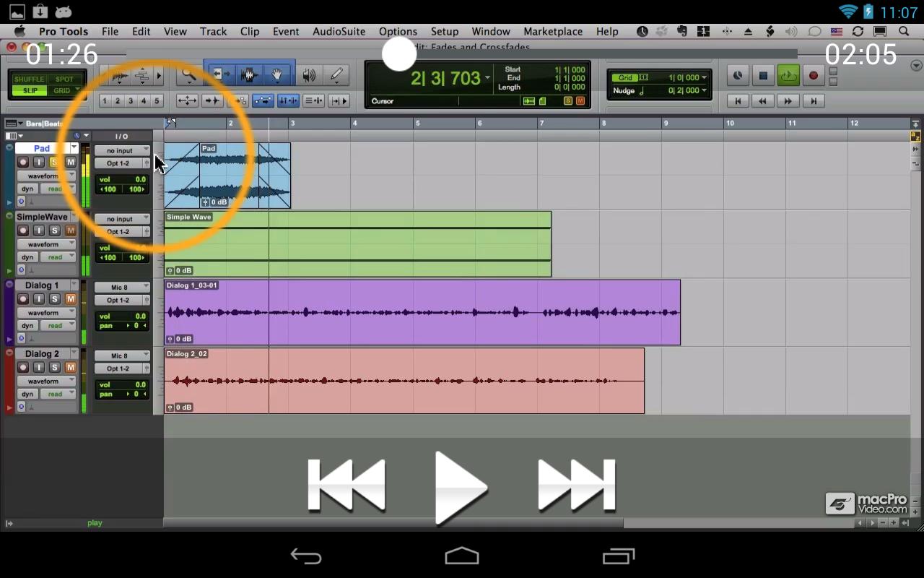Viewport: 924px width, 578px height.
Task: Open Pad track input selector 'no input'
Action: (x=122, y=150)
